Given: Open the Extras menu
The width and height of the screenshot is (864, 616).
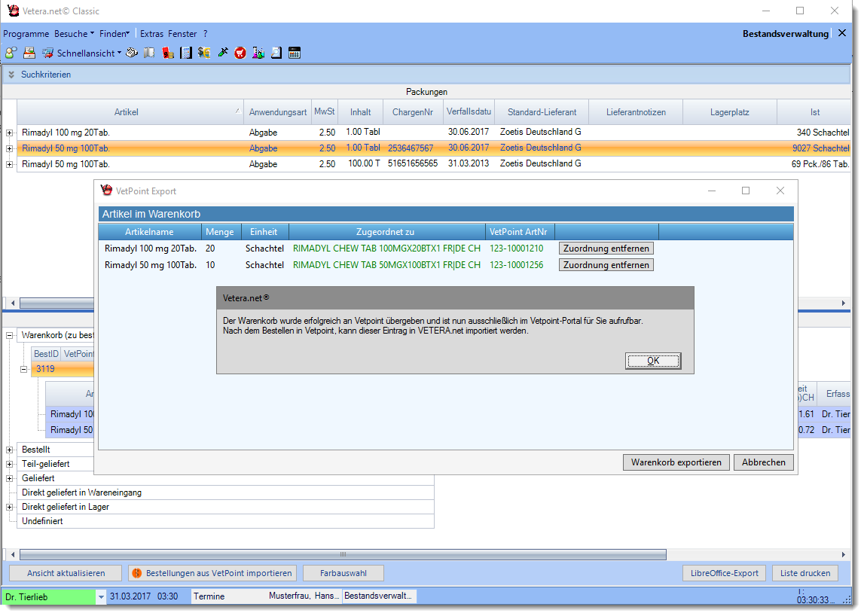Looking at the screenshot, I should tap(151, 34).
